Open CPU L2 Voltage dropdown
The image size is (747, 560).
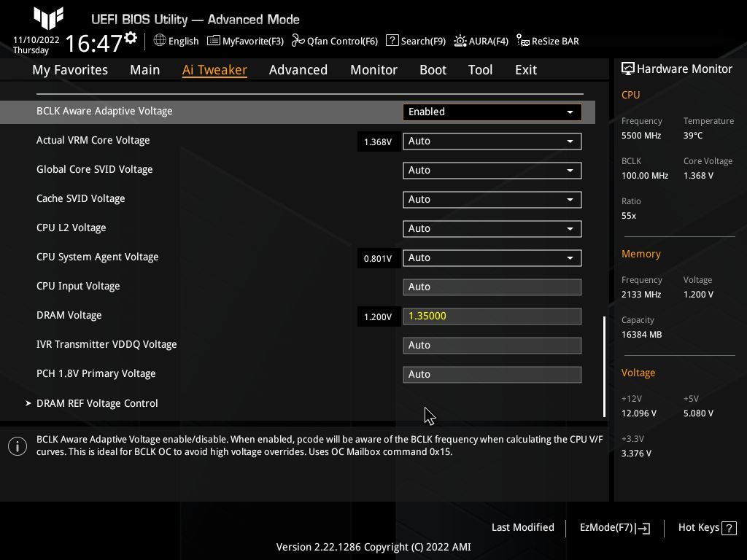tap(492, 228)
